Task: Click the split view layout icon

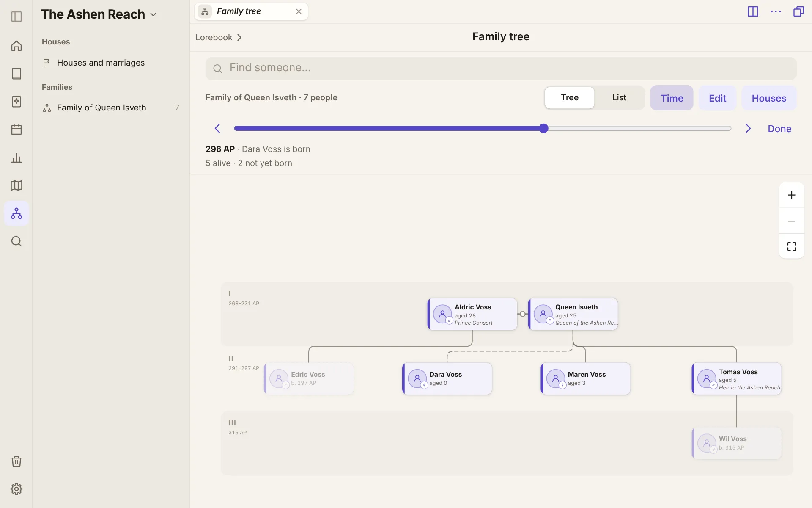Action: [753, 11]
